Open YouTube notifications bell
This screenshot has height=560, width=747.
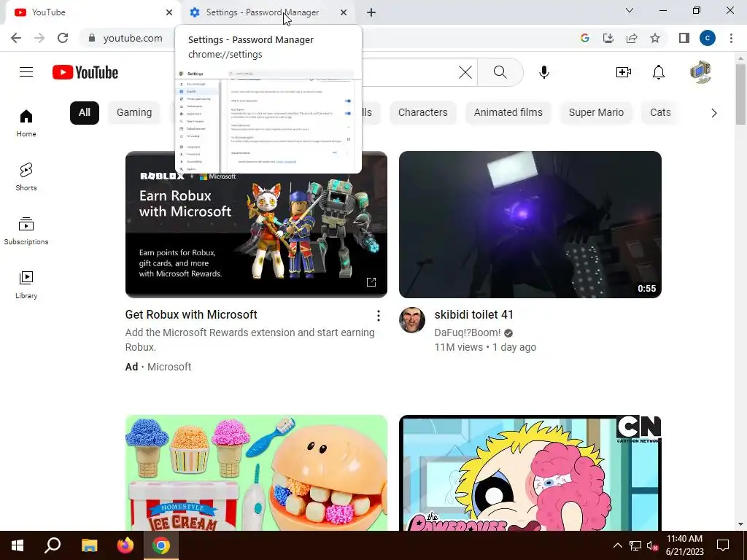(x=659, y=72)
